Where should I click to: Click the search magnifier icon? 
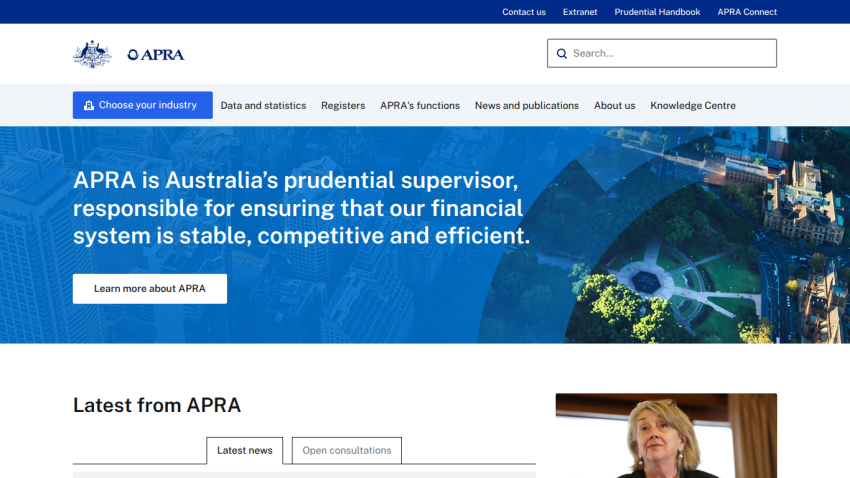[562, 54]
